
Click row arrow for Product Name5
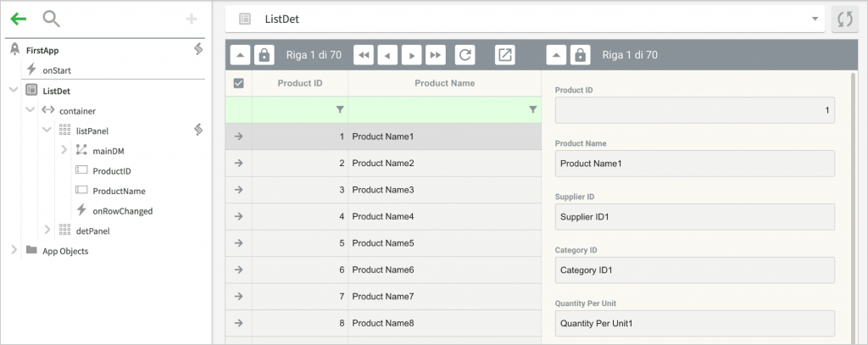238,242
